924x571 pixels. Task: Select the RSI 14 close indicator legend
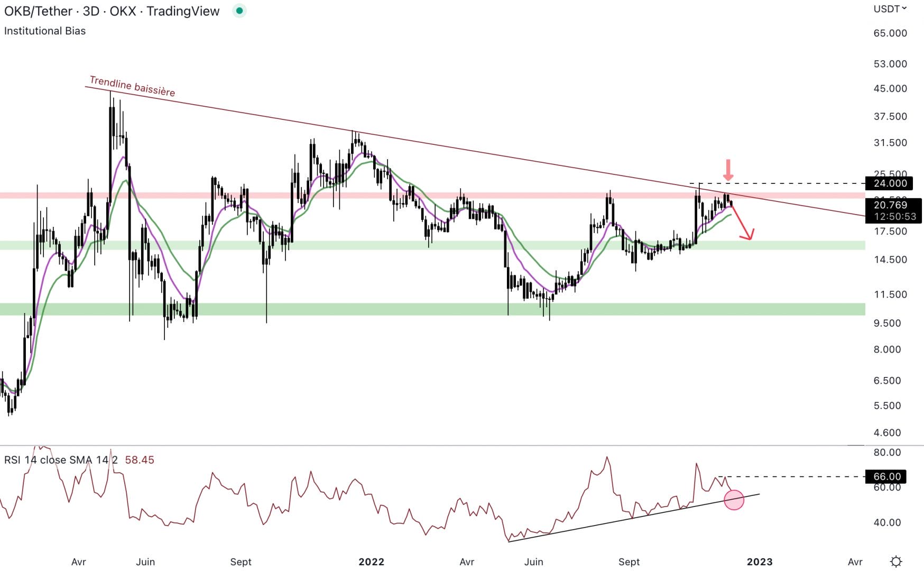pyautogui.click(x=61, y=460)
